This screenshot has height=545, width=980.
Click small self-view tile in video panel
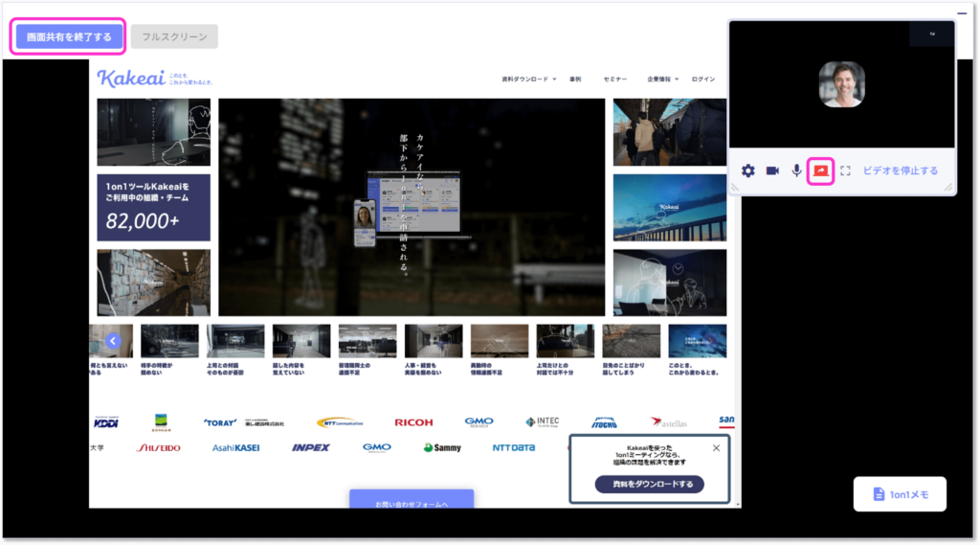932,34
